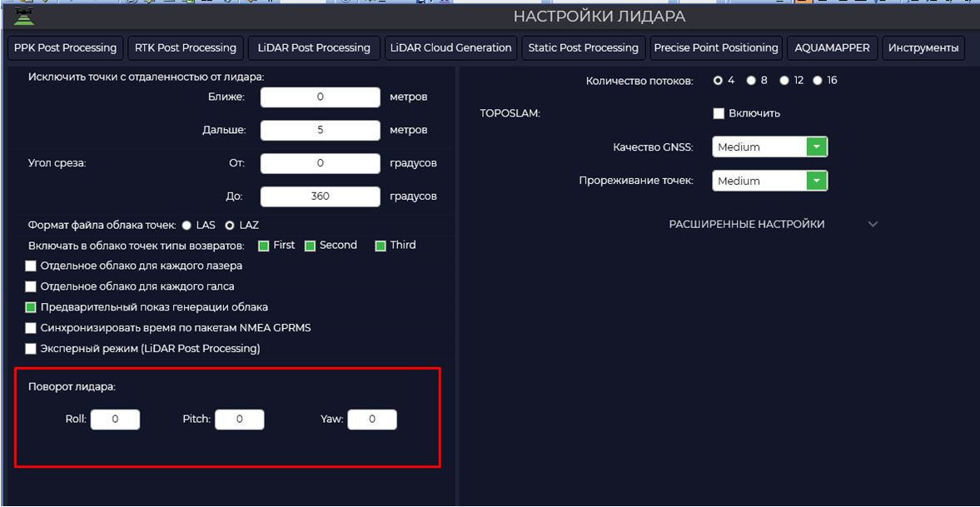Enable Отдельное облако для каждого лазера

point(31,266)
